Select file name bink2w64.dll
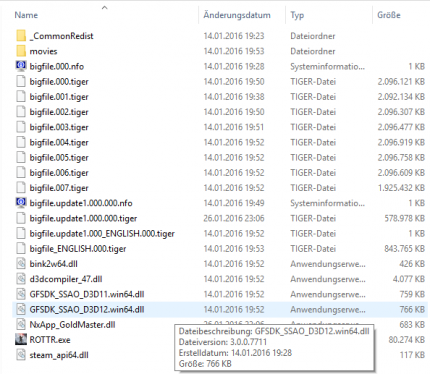430x374 pixels. coord(54,264)
